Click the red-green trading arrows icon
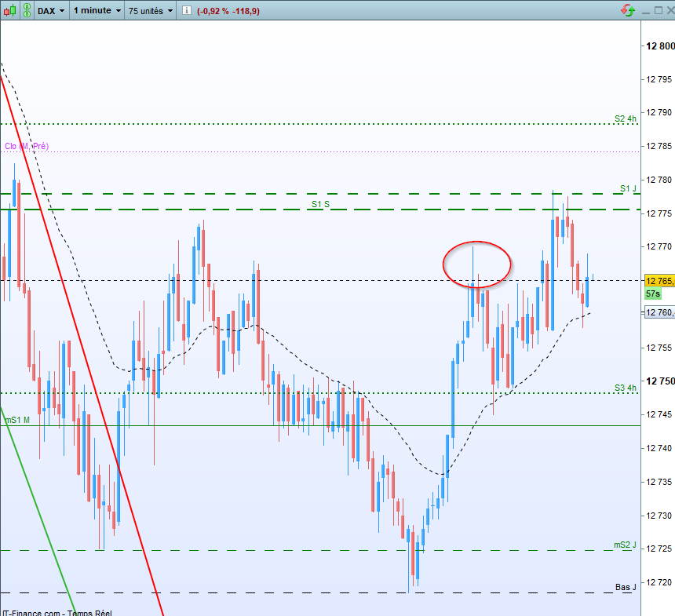The width and height of the screenshot is (675, 616). [628, 10]
